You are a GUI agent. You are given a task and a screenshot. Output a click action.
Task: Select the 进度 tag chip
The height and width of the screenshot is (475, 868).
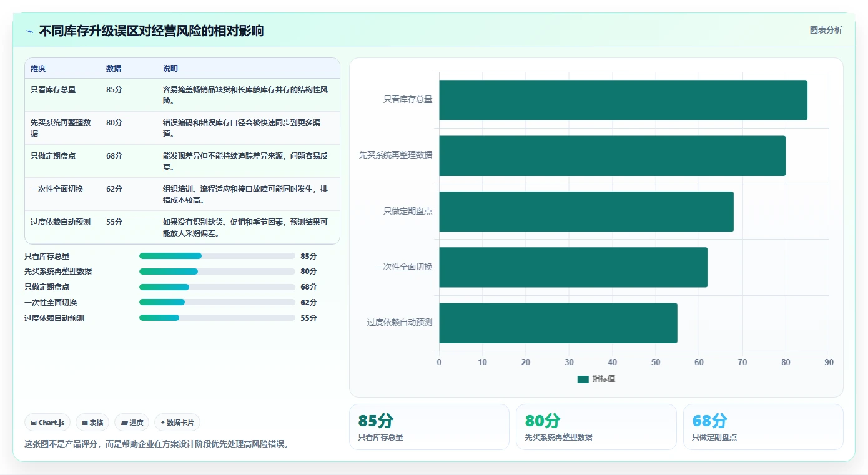click(132, 423)
